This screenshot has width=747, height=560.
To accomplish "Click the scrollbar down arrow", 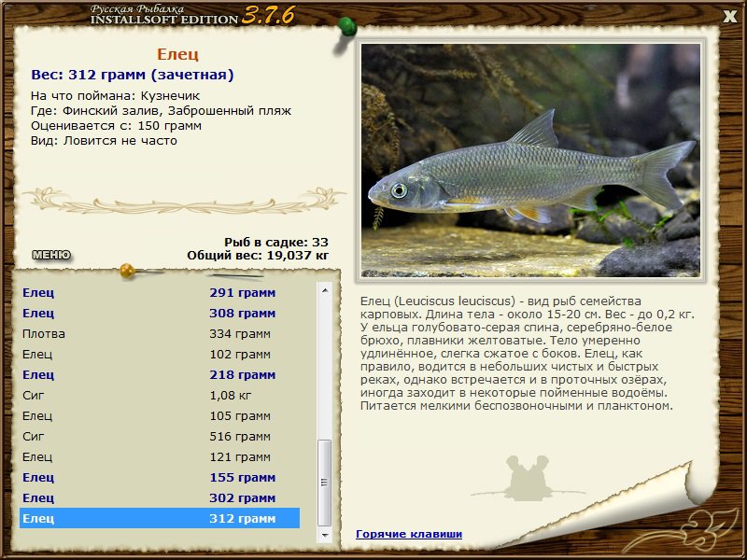I will point(325,535).
